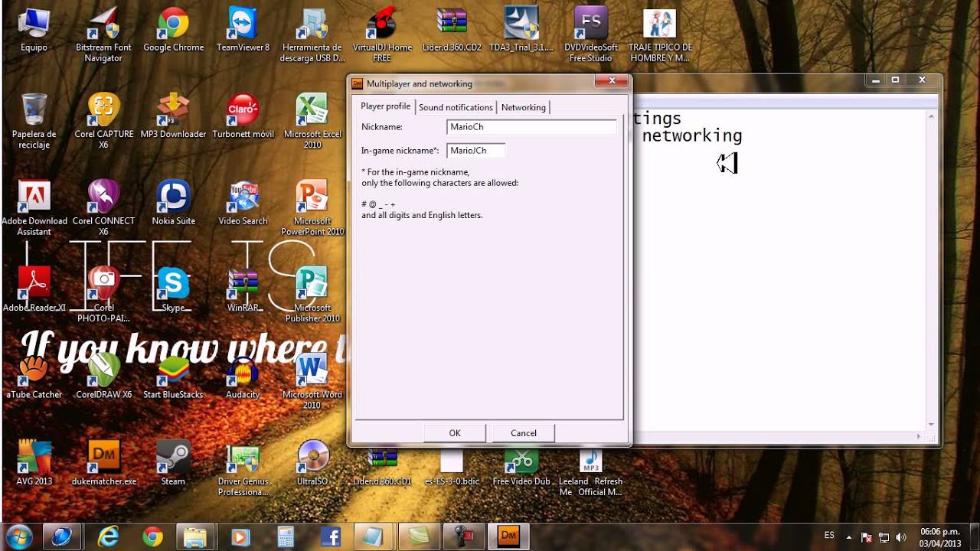Image resolution: width=980 pixels, height=551 pixels.
Task: Switch to Networking tab
Action: pyautogui.click(x=524, y=108)
